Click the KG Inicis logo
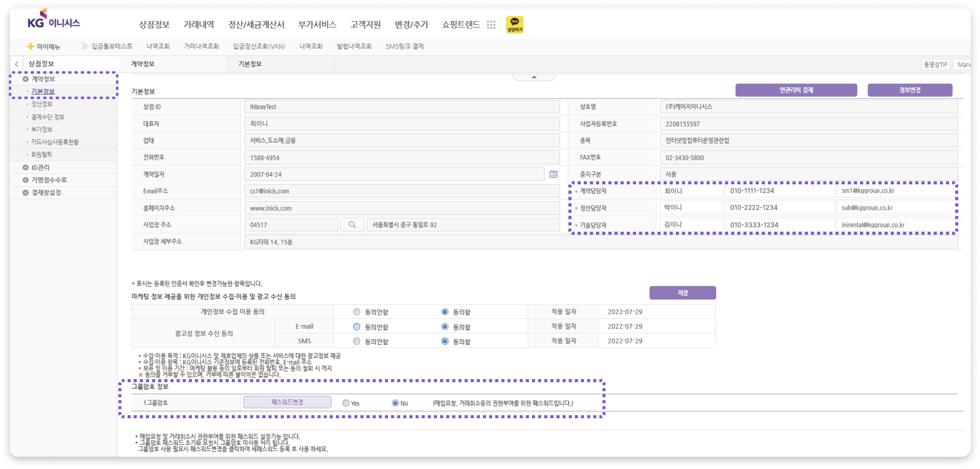 (x=54, y=18)
